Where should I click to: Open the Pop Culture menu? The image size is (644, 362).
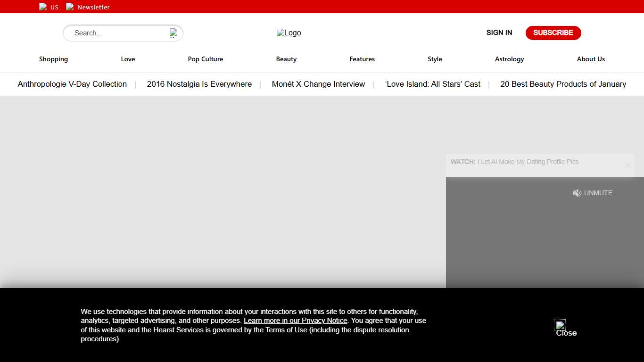(x=205, y=59)
